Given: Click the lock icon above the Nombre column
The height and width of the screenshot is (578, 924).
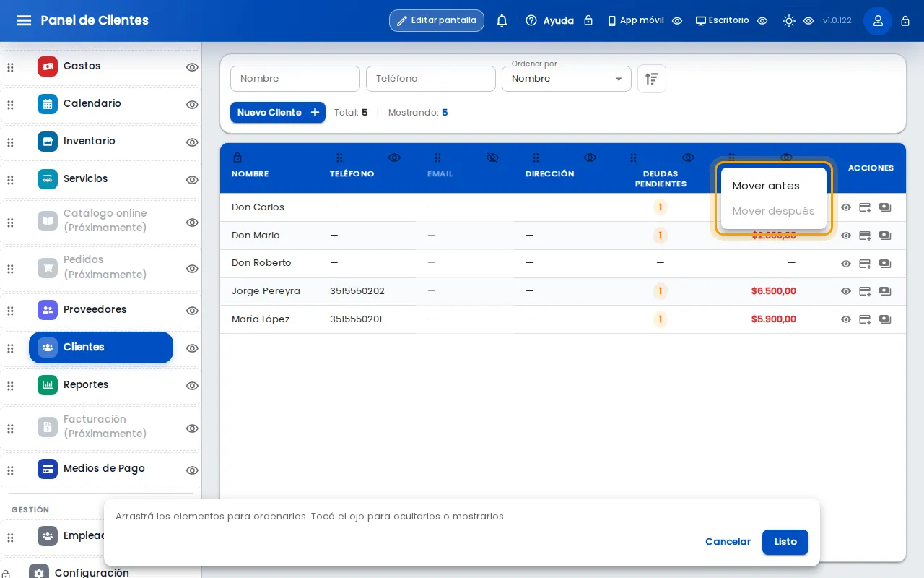Looking at the screenshot, I should tap(237, 158).
